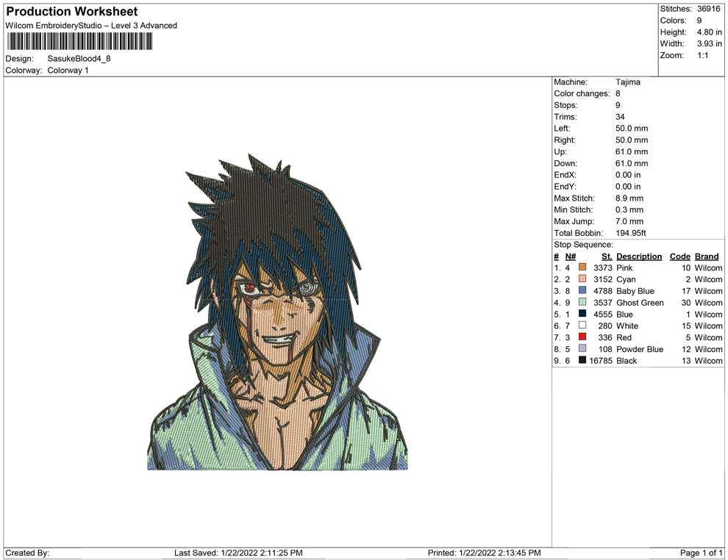This screenshot has height=560, width=728.
Task: Click the 'Description' column header
Action: pyautogui.click(x=639, y=256)
